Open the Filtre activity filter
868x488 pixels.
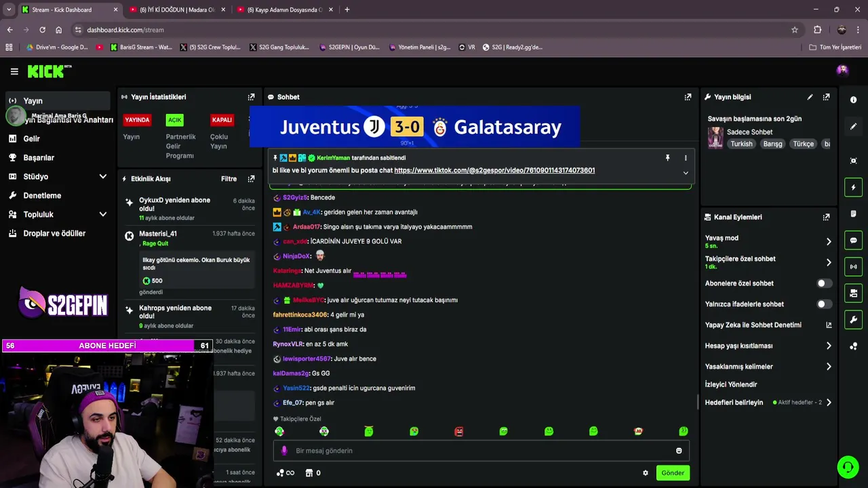[x=229, y=179]
